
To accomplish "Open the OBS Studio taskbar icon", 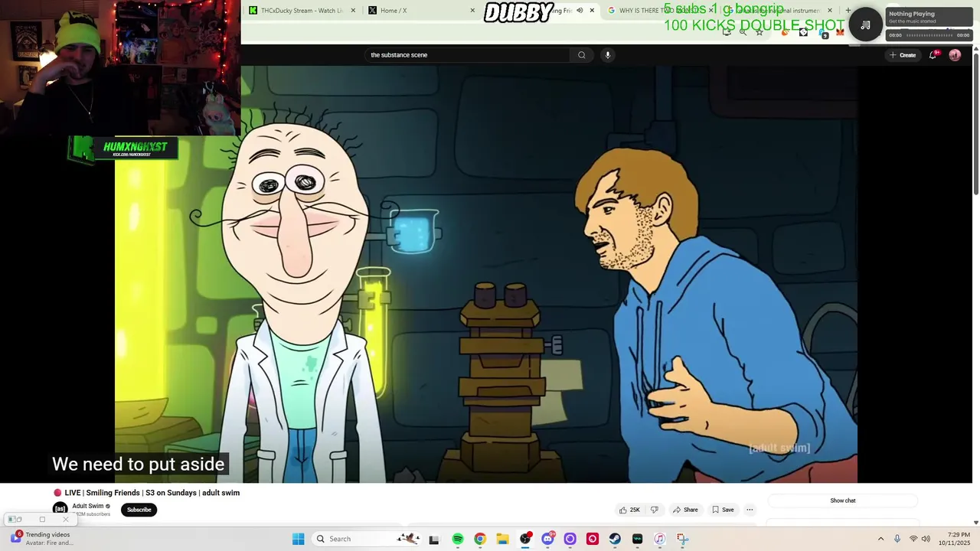I will pyautogui.click(x=525, y=539).
